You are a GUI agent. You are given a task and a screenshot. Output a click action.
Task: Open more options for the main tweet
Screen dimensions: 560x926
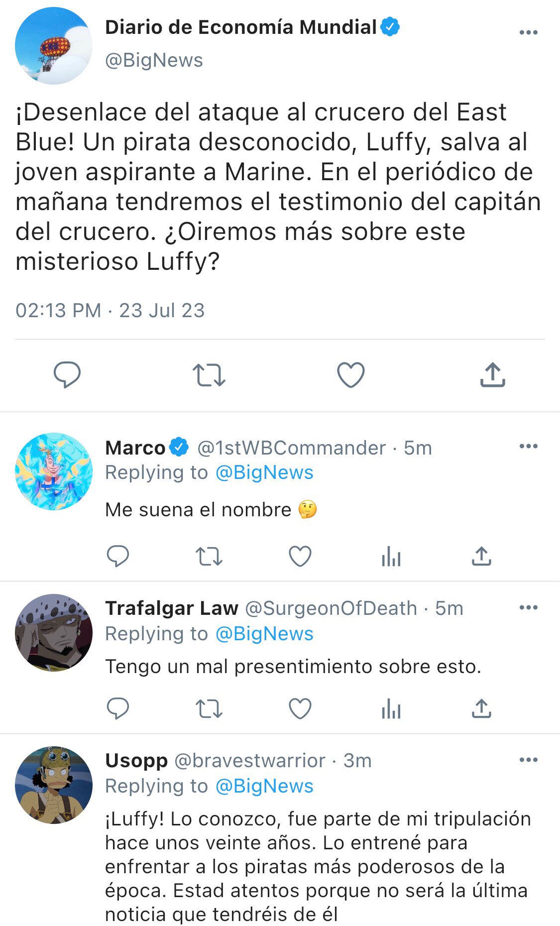[x=528, y=33]
